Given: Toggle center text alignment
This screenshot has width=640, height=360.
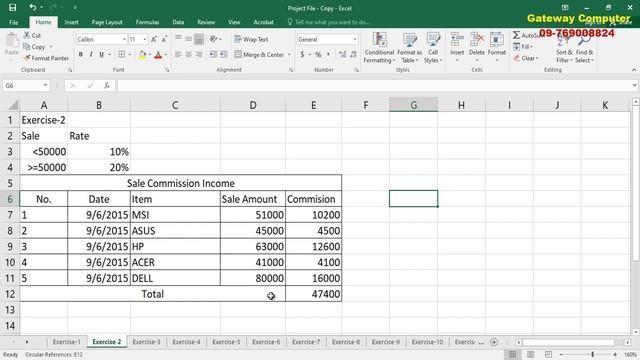Looking at the screenshot, I should click(189, 54).
